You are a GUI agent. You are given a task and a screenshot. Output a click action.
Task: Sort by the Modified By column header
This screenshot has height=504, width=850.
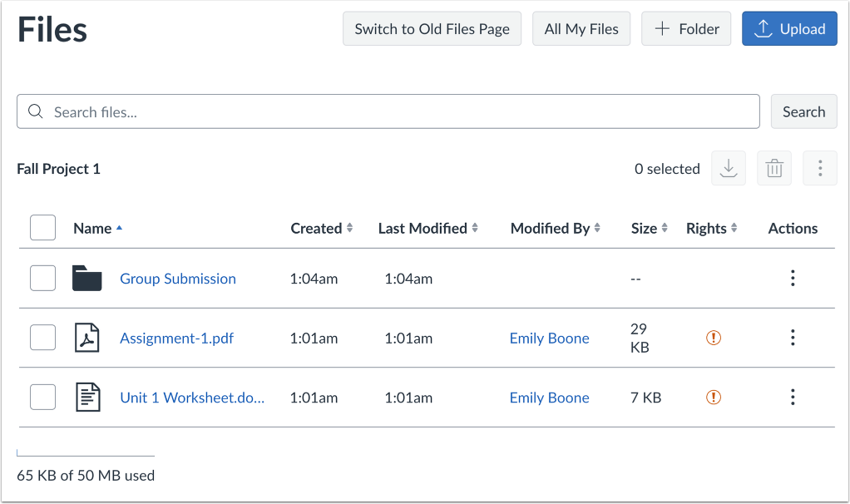coord(556,228)
